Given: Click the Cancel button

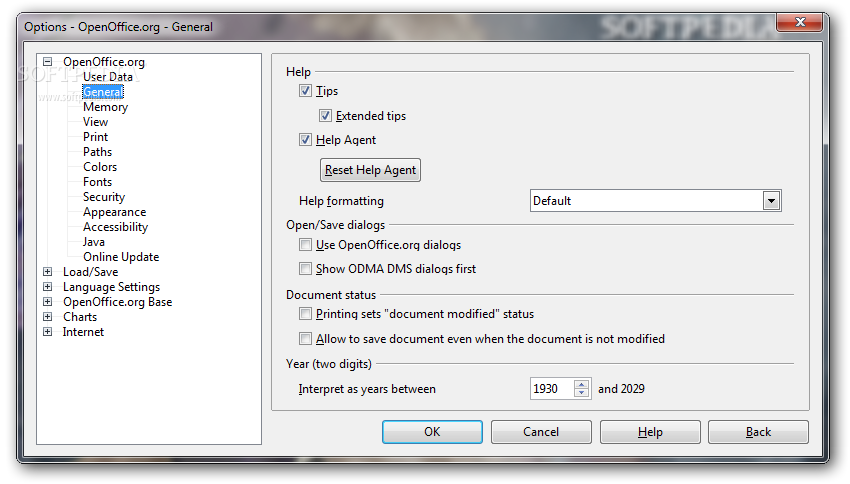Looking at the screenshot, I should 541,432.
